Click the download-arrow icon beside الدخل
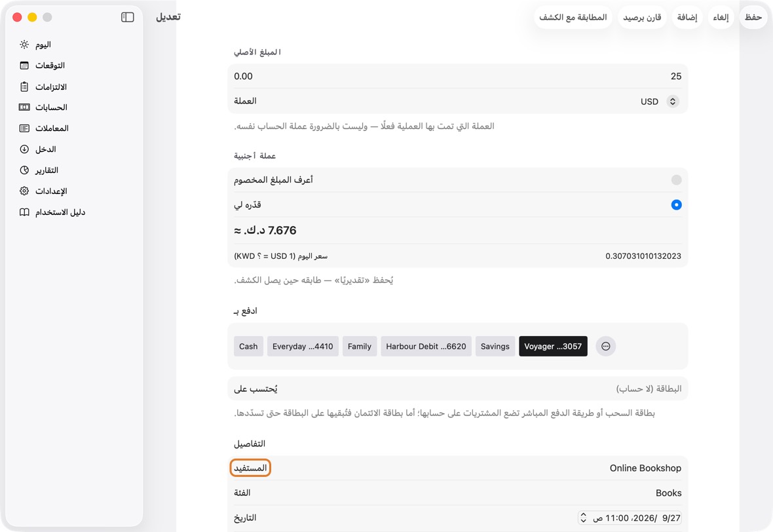773x532 pixels. click(x=24, y=149)
